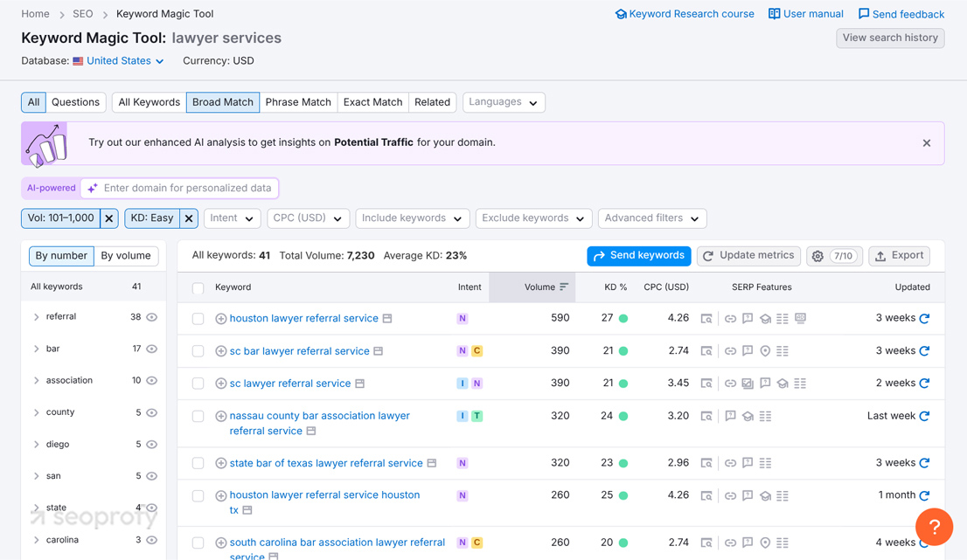Switch groups to By volume
Image resolution: width=967 pixels, height=560 pixels.
click(x=126, y=256)
